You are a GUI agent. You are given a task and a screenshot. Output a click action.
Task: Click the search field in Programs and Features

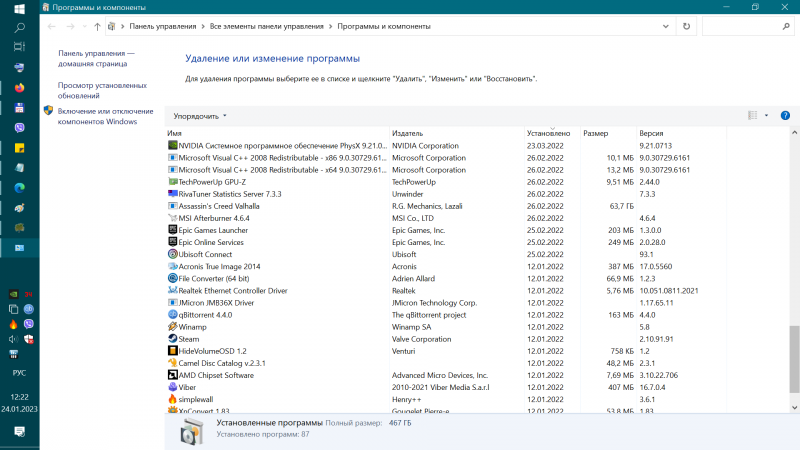(x=742, y=26)
